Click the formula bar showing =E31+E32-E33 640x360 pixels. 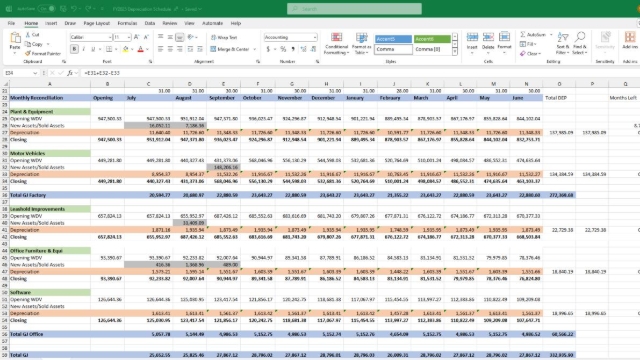[x=359, y=73]
